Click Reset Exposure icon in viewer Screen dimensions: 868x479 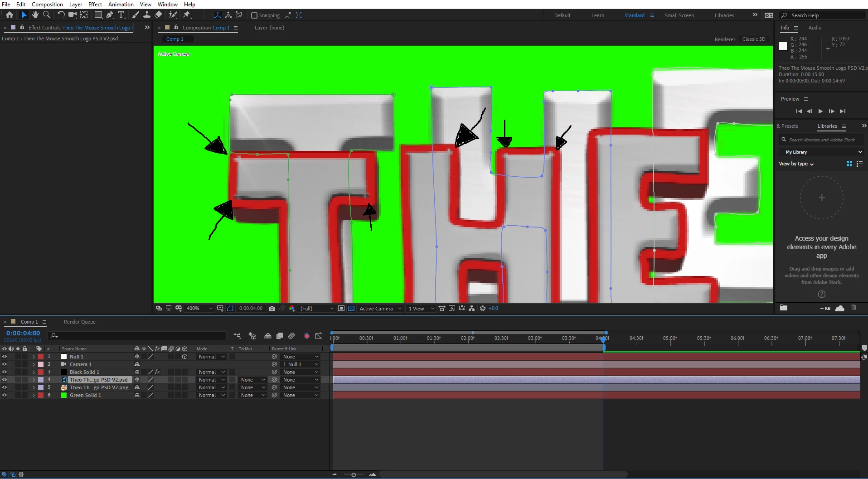pos(483,308)
